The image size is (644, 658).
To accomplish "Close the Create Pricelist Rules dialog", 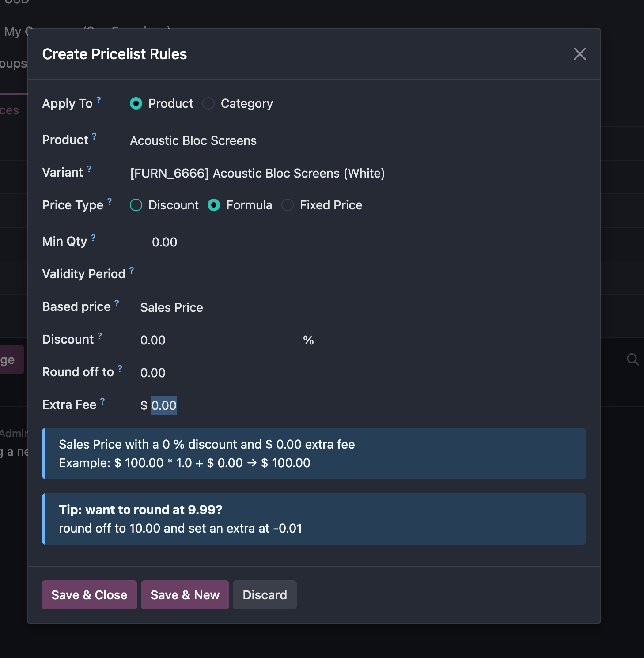I will (580, 54).
